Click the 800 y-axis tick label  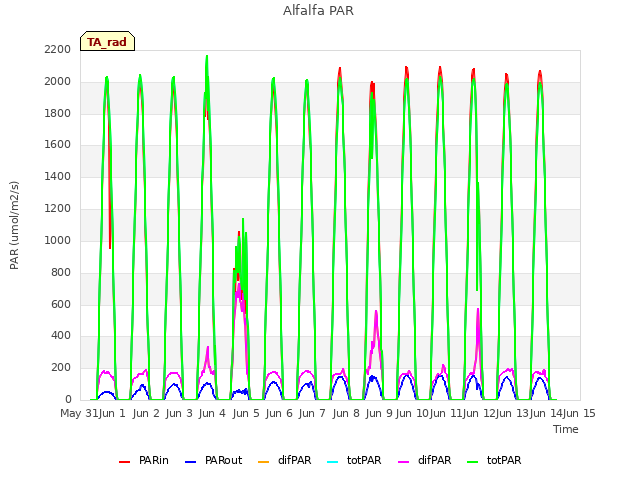[x=61, y=273]
